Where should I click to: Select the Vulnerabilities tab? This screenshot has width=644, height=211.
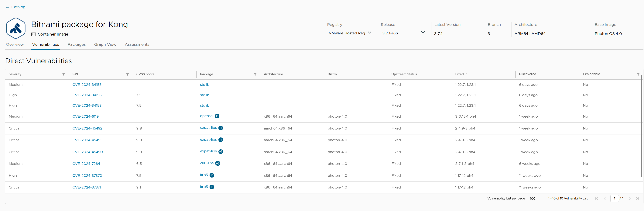pyautogui.click(x=46, y=44)
